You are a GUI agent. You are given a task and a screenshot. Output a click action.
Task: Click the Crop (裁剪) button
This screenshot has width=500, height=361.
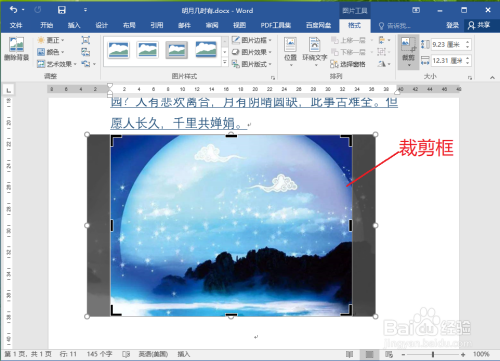[x=408, y=52]
